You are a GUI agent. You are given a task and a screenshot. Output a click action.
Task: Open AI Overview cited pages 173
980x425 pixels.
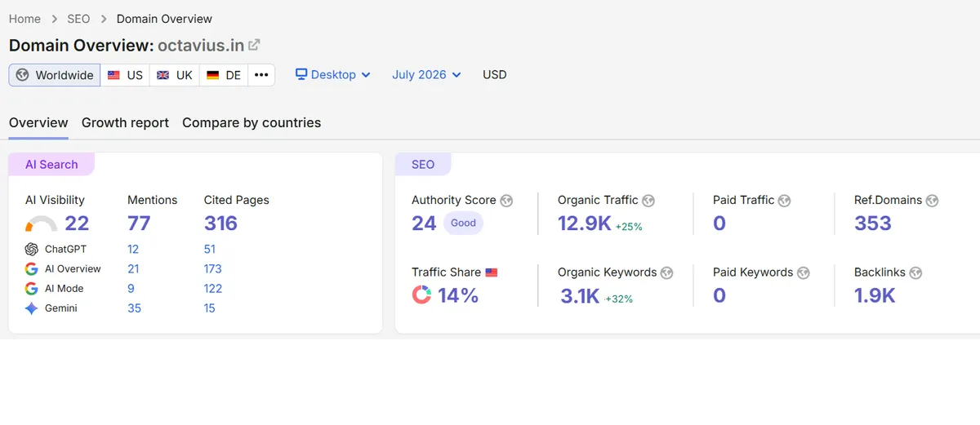213,268
